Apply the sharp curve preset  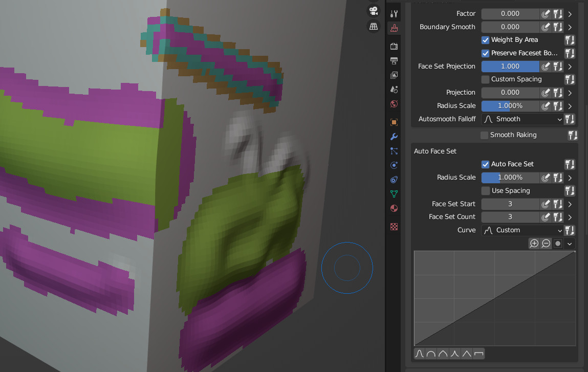click(455, 354)
